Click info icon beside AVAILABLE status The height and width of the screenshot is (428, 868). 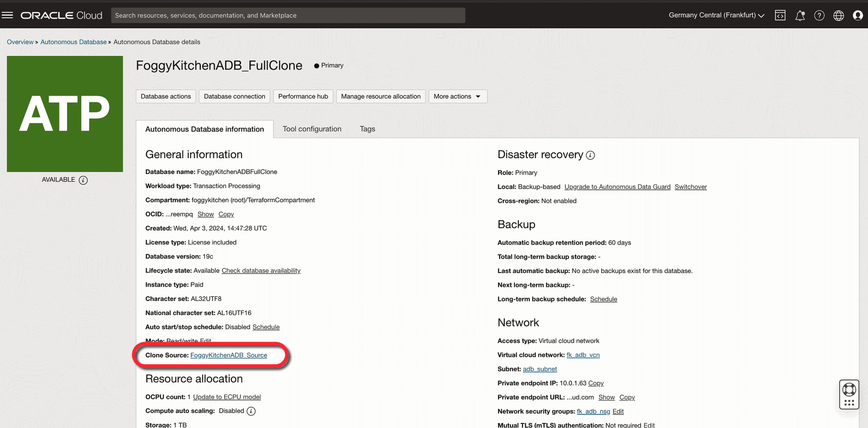coord(83,180)
